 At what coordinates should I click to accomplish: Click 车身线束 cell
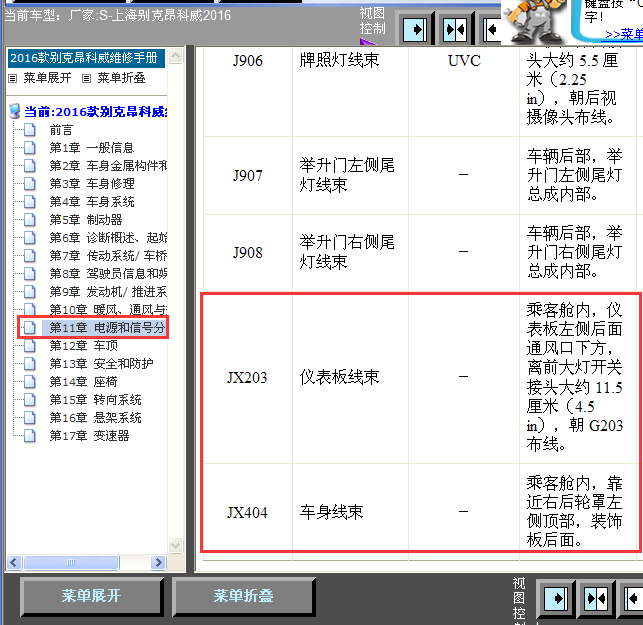(331, 512)
